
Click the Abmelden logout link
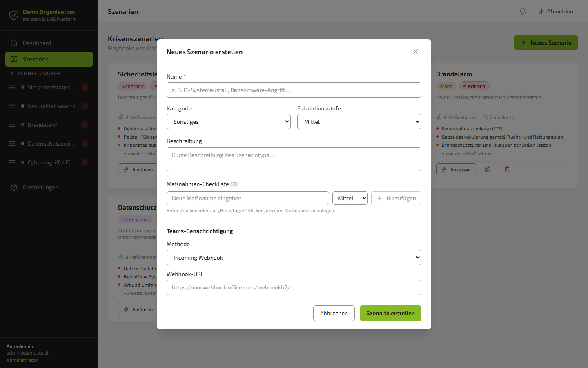(x=556, y=11)
